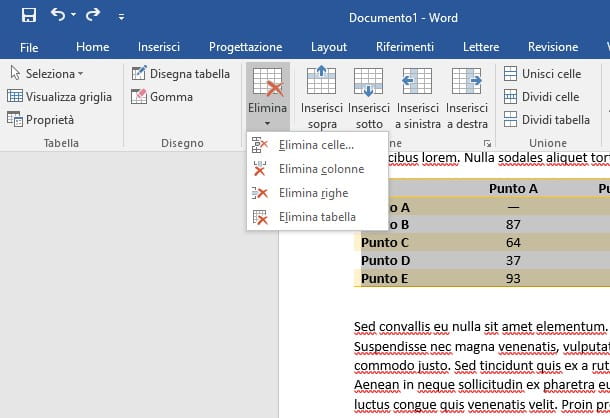Viewport: 610px width, 418px height.
Task: Open the Seleziona dropdown
Action: [47, 73]
